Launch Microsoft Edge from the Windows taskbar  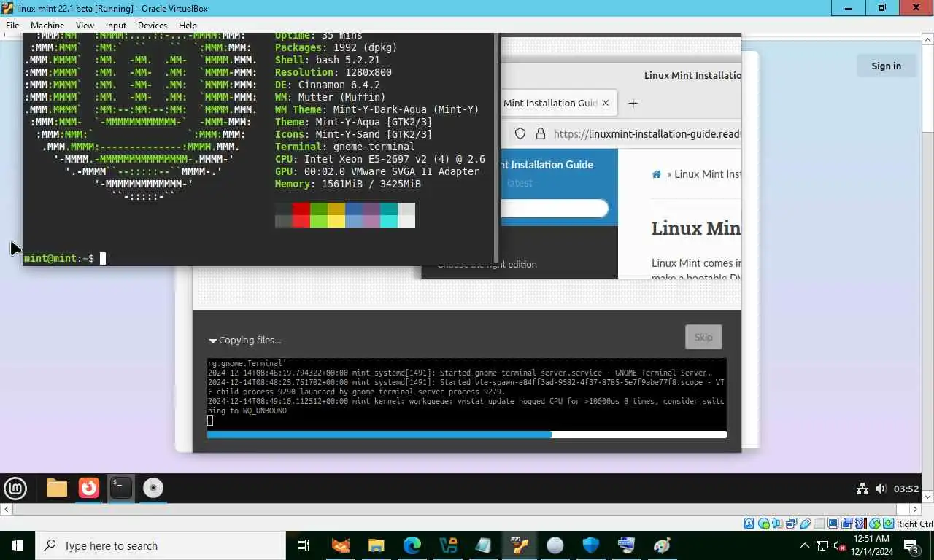[412, 545]
